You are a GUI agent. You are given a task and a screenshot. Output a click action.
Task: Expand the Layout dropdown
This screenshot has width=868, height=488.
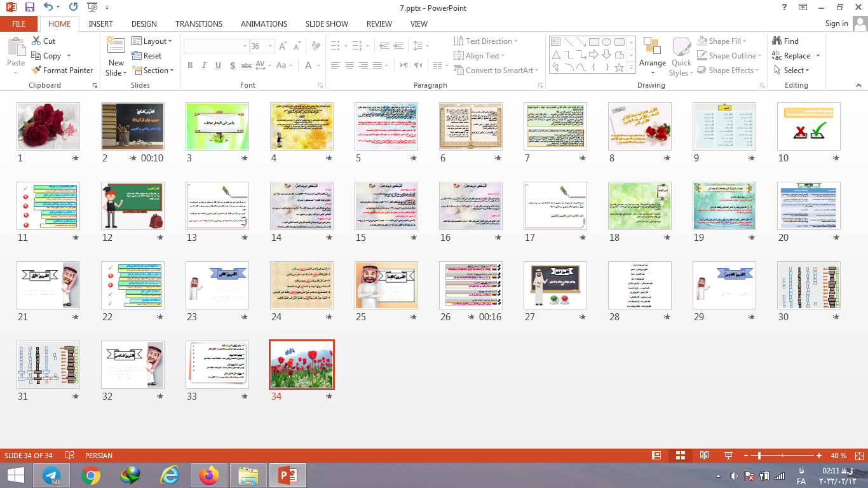tap(153, 41)
